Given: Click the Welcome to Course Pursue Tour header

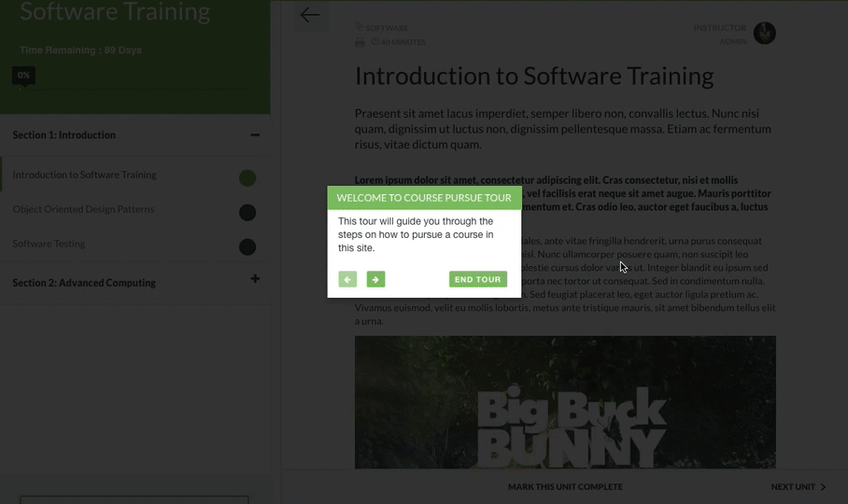Looking at the screenshot, I should (x=425, y=198).
